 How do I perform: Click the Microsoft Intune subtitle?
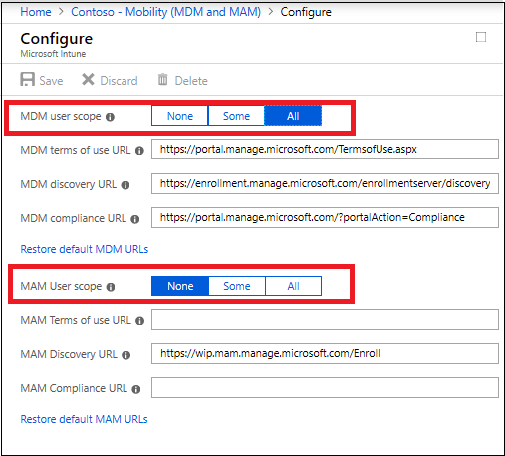click(53, 54)
